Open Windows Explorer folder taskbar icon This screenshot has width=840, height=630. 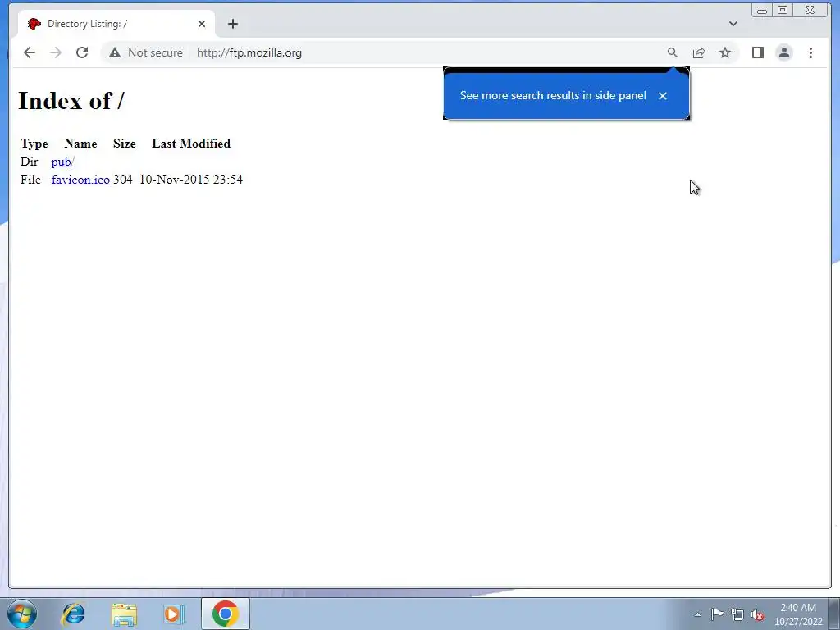click(x=124, y=614)
